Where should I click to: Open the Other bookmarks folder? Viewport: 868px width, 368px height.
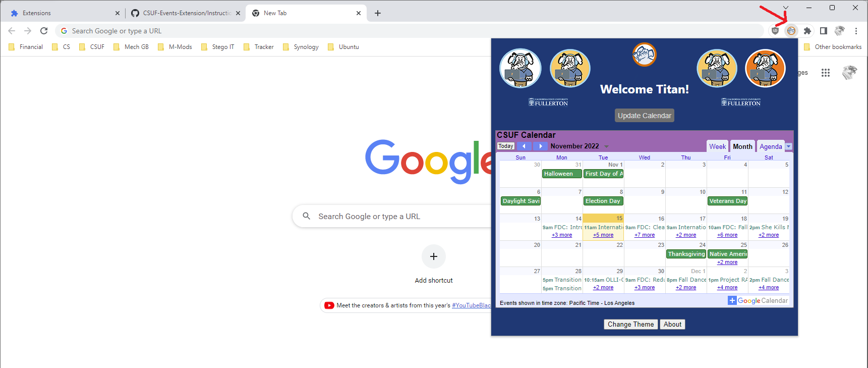tap(833, 47)
